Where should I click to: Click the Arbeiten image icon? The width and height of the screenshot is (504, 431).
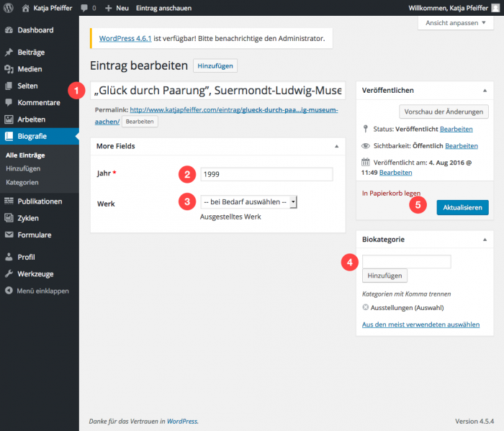point(9,119)
